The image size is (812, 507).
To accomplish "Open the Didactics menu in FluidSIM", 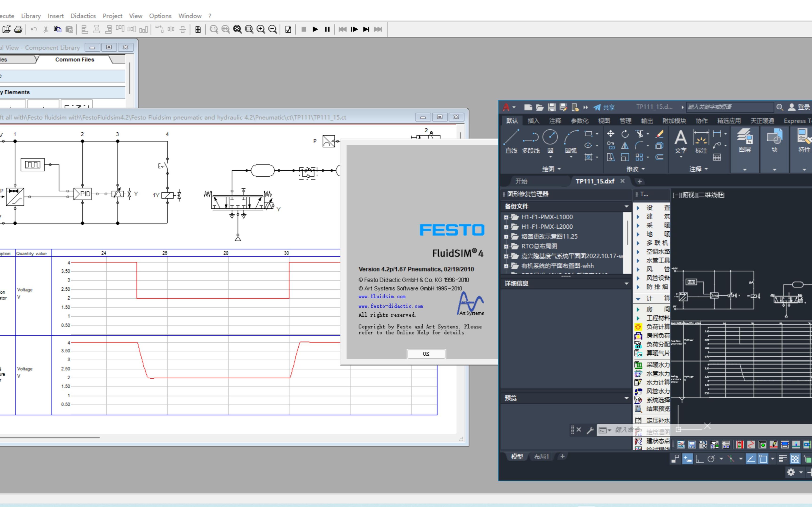I will pyautogui.click(x=83, y=16).
